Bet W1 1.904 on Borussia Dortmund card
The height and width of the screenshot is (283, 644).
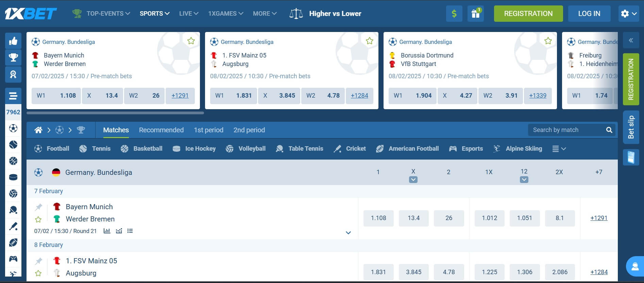click(412, 96)
